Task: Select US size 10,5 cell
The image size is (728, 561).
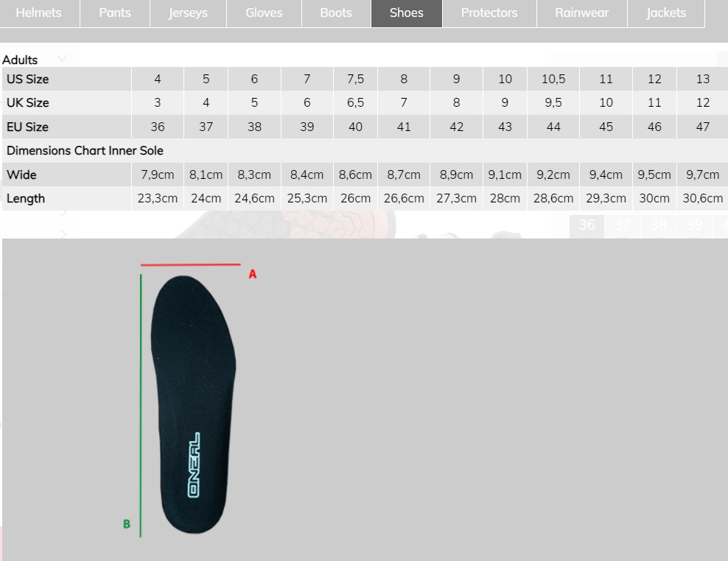Action: pyautogui.click(x=553, y=79)
